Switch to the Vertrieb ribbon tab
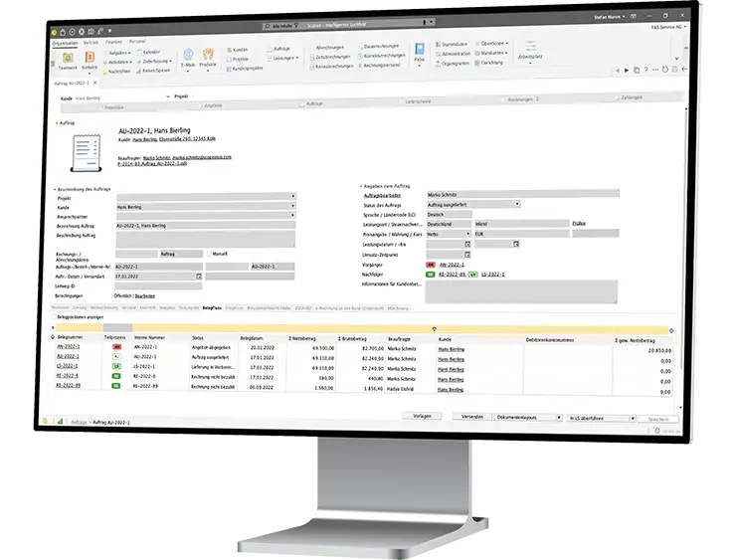Image resolution: width=736 pixels, height=560 pixels. 91,43
